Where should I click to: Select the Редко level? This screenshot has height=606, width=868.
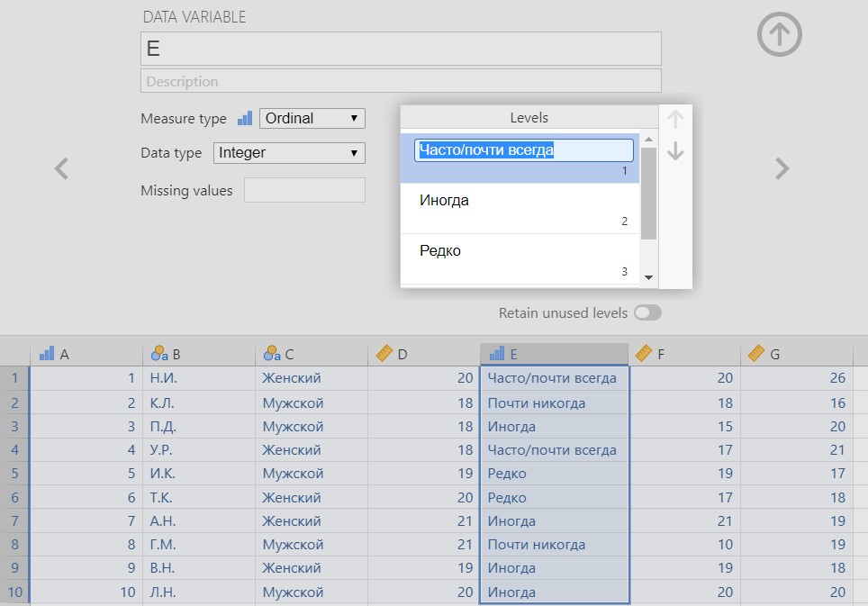[520, 259]
